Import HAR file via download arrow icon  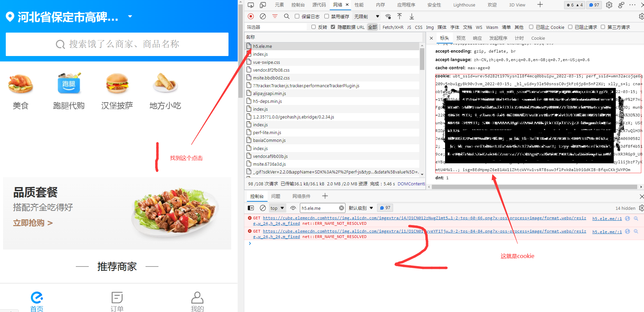[411, 16]
